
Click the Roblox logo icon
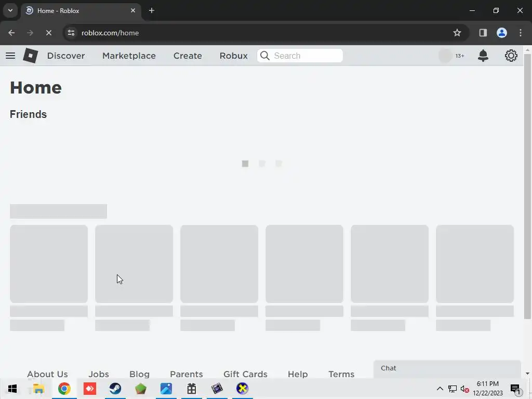[31, 56]
